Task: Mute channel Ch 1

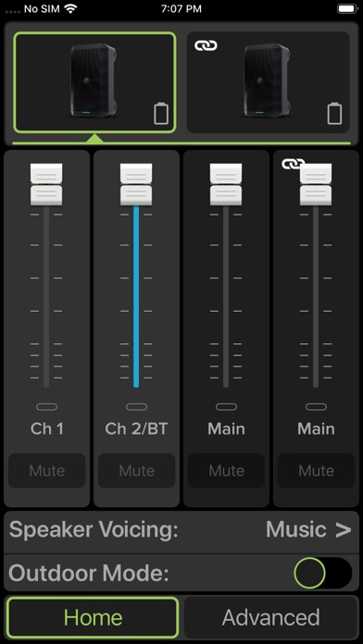Action: tap(47, 471)
